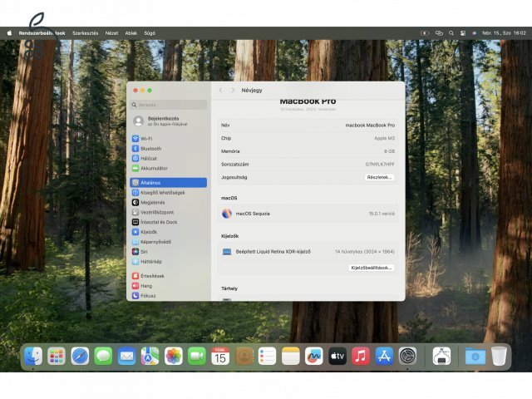The image size is (532, 399).
Task: Click the Kijelzőbeállítások... button
Action: pyautogui.click(x=372, y=268)
